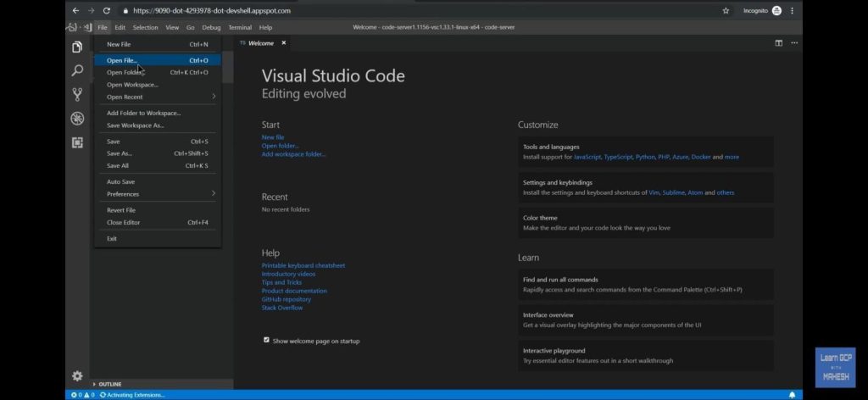Open Introductory videos link
The image size is (868, 400).
(x=288, y=274)
